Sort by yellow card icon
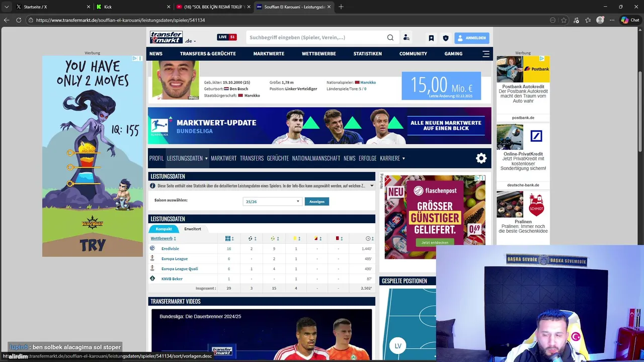Screen dimensions: 644x362 pyautogui.click(x=295, y=238)
